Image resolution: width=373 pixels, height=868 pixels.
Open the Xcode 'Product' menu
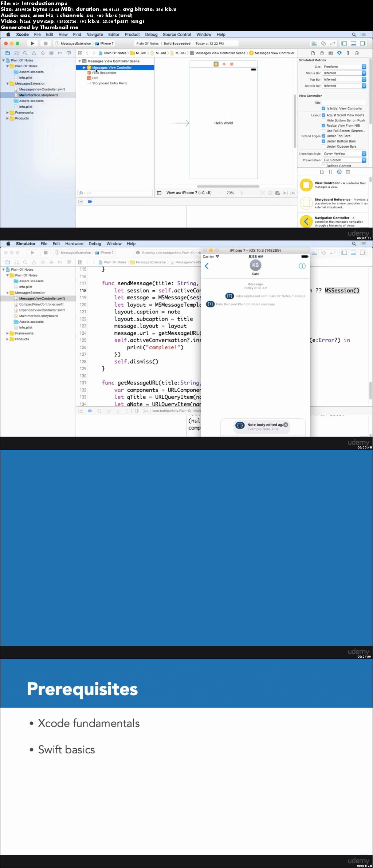pyautogui.click(x=132, y=35)
